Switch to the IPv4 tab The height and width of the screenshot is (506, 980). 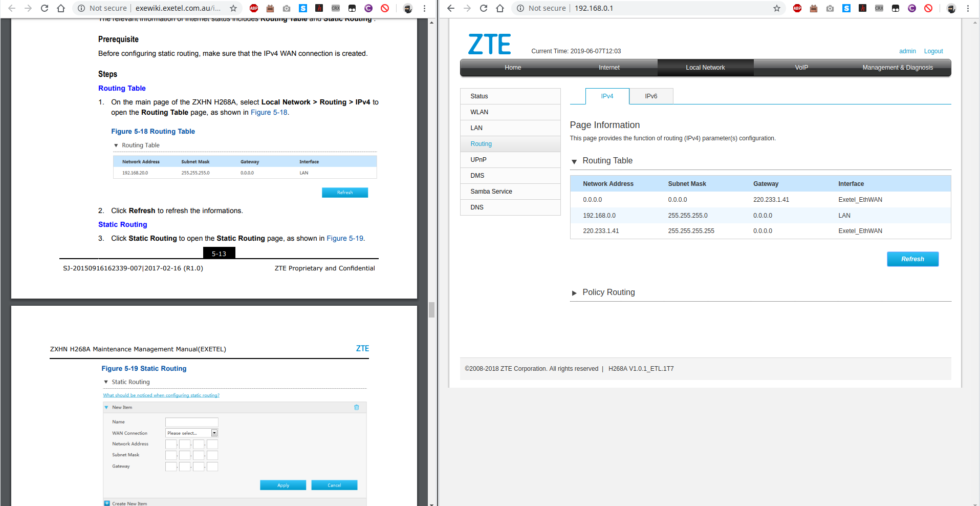607,96
